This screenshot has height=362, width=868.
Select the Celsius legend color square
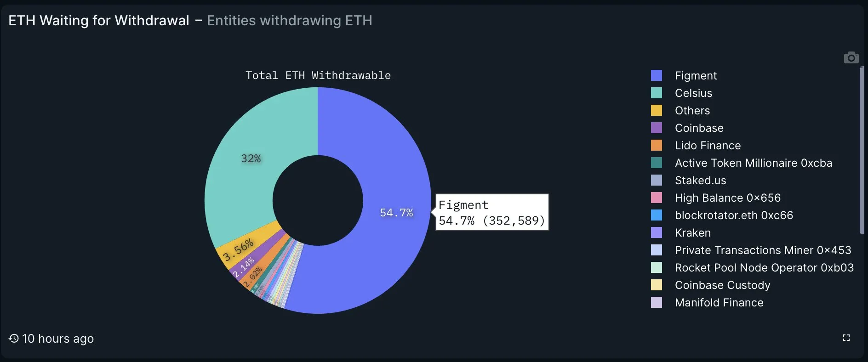tap(656, 92)
